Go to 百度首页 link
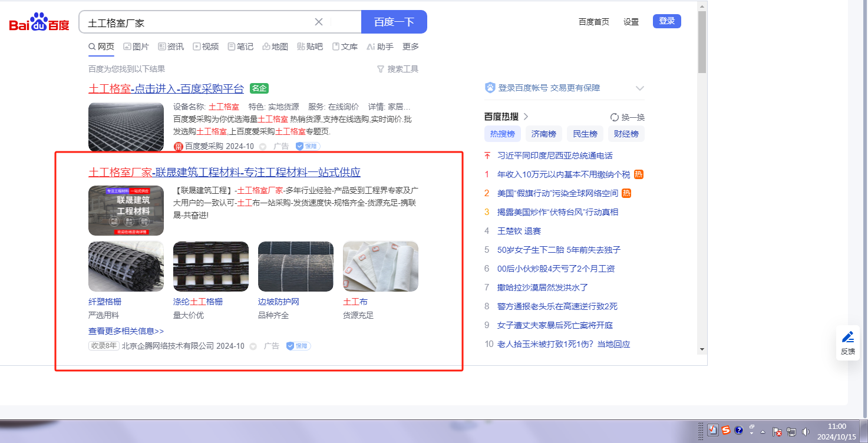The height and width of the screenshot is (443, 868). (x=594, y=22)
